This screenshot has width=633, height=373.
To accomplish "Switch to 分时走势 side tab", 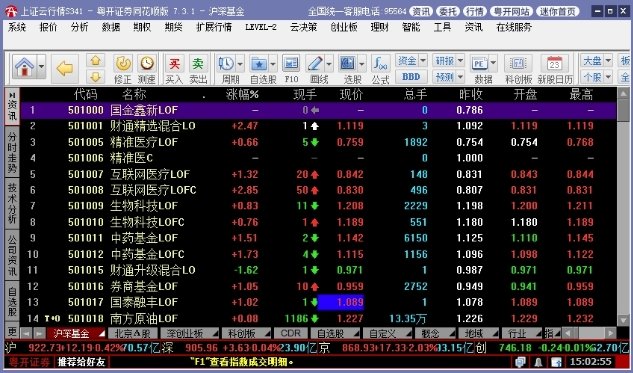I will pos(12,152).
